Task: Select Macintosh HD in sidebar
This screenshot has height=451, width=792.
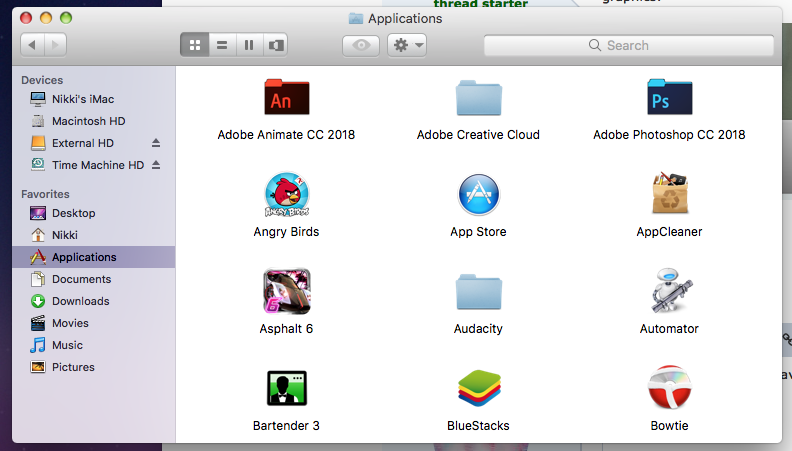Action: tap(93, 121)
